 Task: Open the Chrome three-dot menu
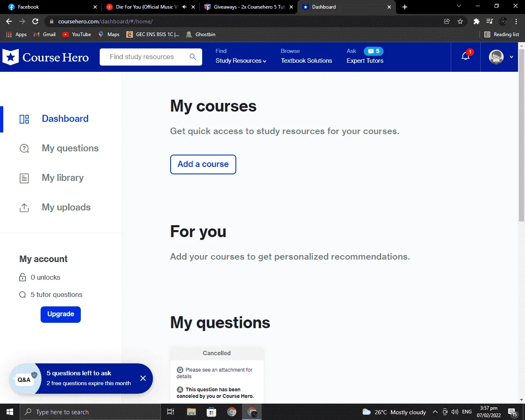516,21
